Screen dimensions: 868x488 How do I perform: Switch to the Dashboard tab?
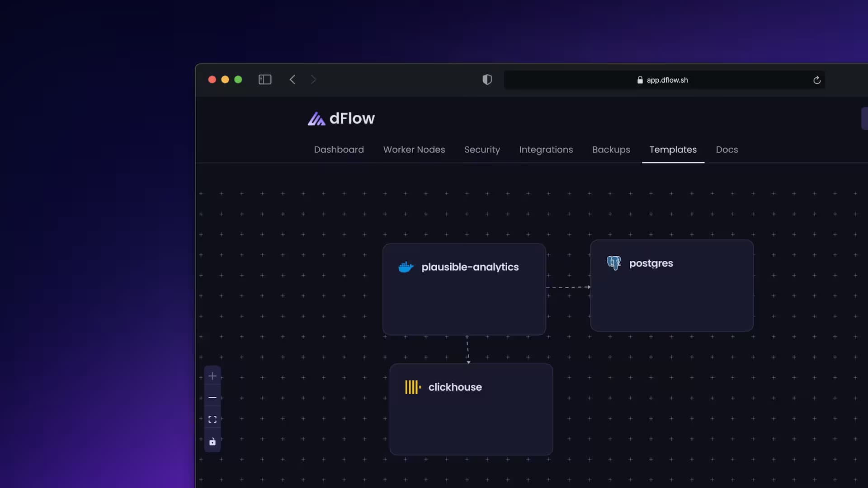pos(339,150)
